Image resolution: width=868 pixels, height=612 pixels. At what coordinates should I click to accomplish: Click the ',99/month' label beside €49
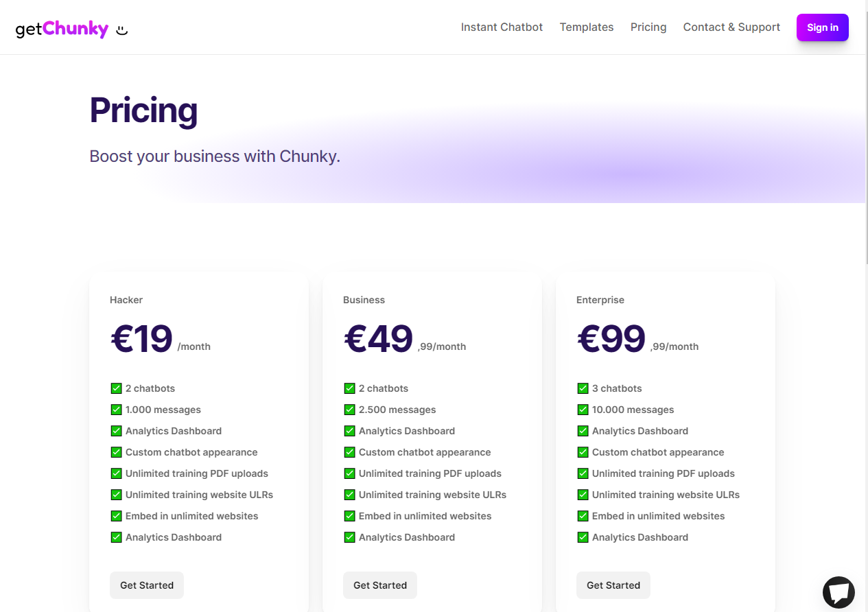442,346
